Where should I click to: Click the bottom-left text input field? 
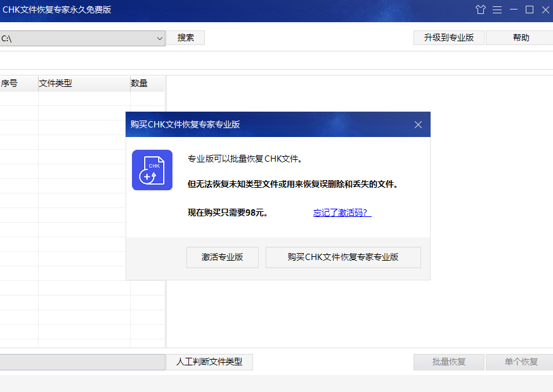(x=82, y=362)
